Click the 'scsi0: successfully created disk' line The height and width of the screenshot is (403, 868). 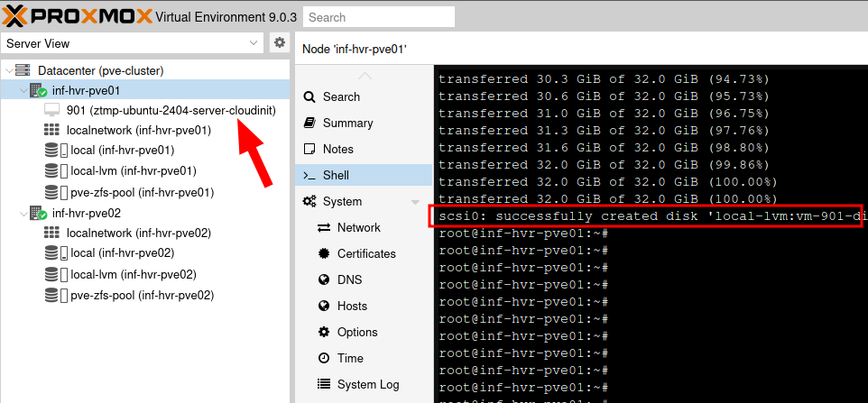click(x=652, y=216)
